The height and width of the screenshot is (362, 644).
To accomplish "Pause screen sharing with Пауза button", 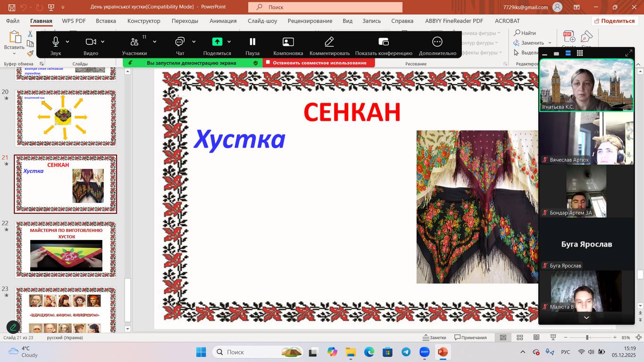I will click(x=252, y=41).
